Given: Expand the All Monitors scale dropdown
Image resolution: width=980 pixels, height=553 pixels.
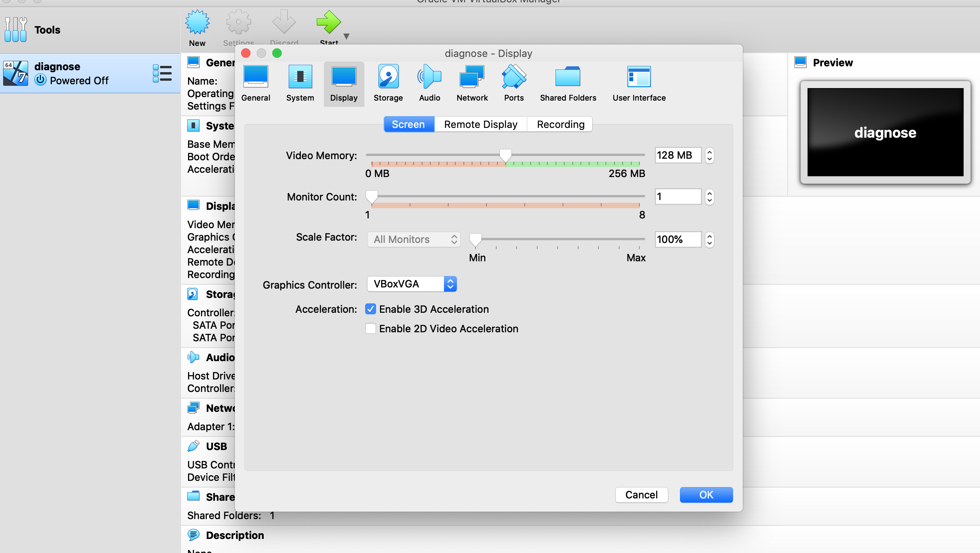Looking at the screenshot, I should pos(414,239).
